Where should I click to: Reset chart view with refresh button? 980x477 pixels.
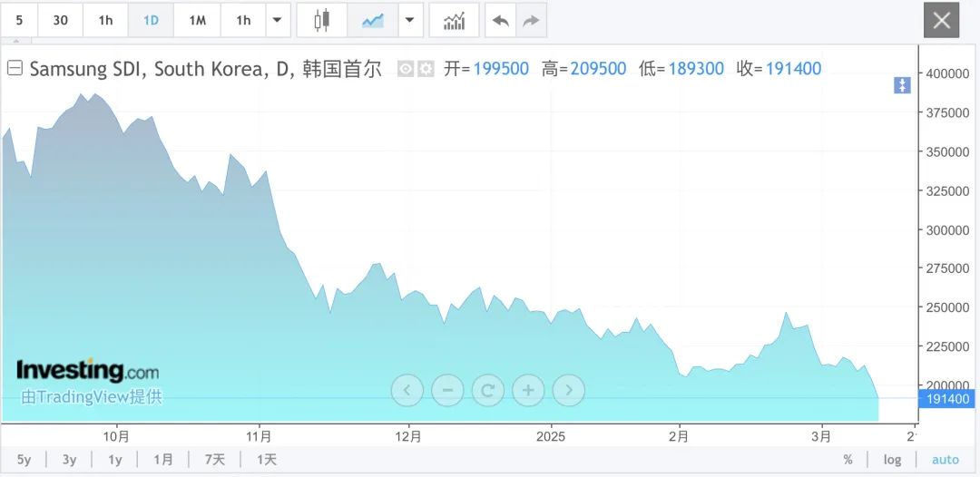(487, 390)
